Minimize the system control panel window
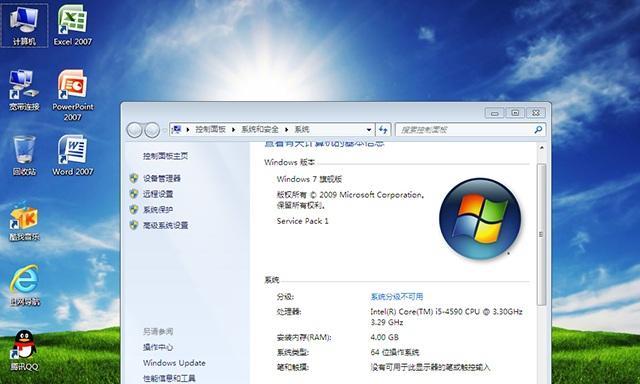The height and width of the screenshot is (384, 640). click(x=494, y=113)
